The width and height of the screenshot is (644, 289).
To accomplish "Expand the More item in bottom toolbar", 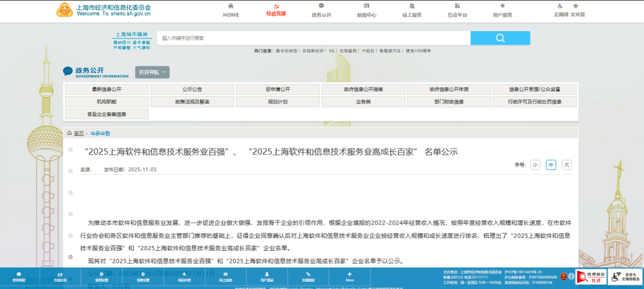I will [x=349, y=276].
